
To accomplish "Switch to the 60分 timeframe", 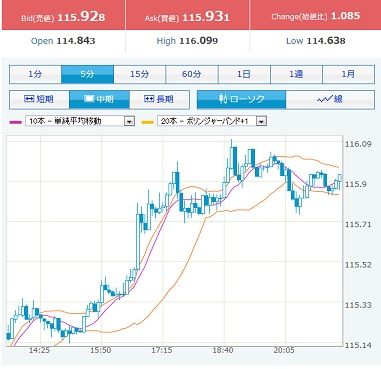I will [x=192, y=74].
